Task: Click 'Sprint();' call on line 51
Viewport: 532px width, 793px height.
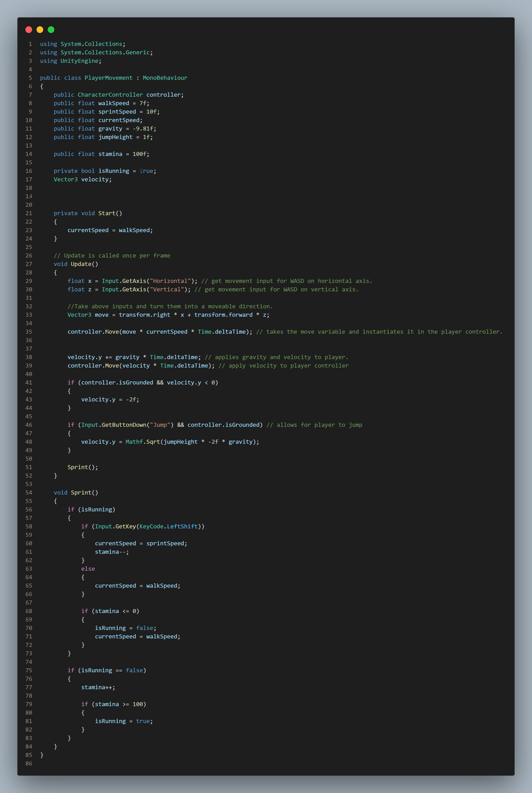Action: (83, 467)
